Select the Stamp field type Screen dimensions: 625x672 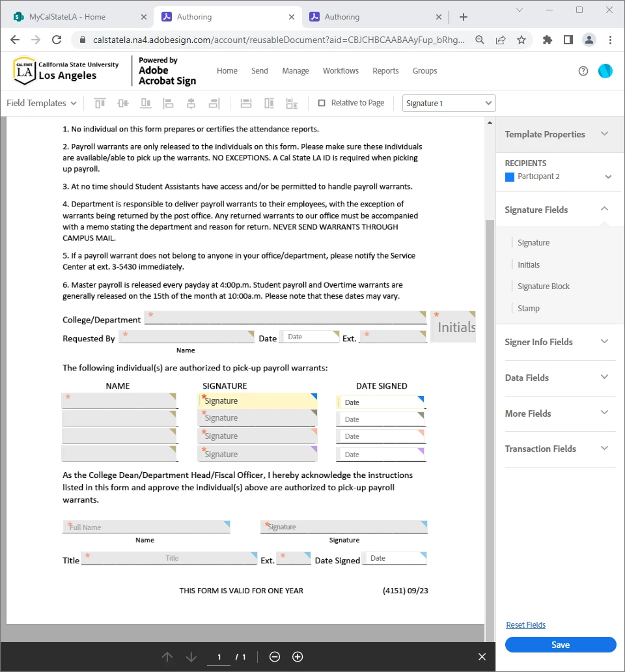pyautogui.click(x=529, y=309)
